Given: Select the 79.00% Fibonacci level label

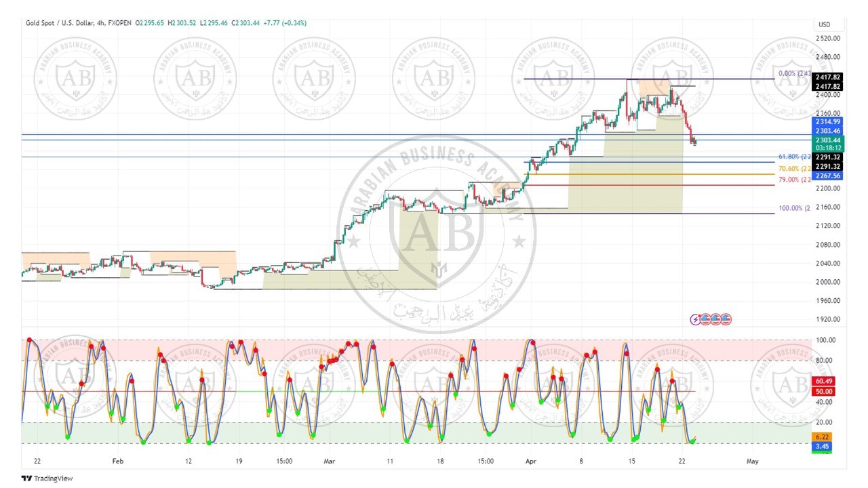Looking at the screenshot, I should point(795,180).
